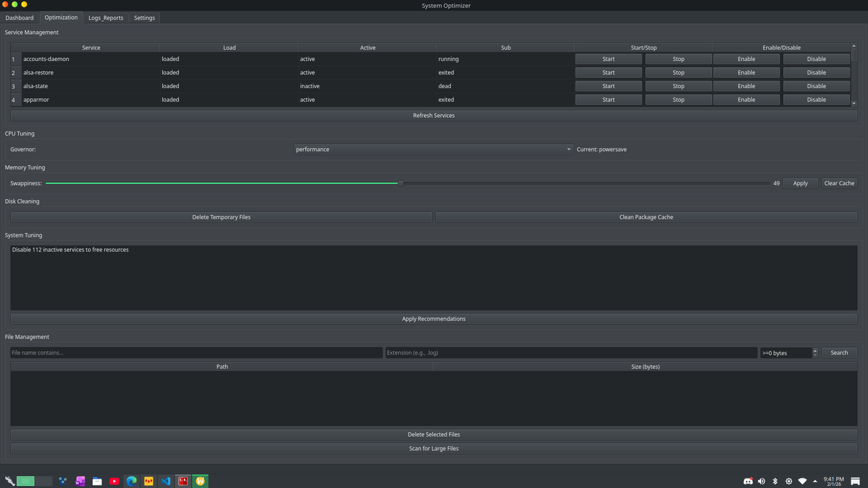868x488 pixels.
Task: Stop the accounts-daemon service
Action: tap(678, 59)
